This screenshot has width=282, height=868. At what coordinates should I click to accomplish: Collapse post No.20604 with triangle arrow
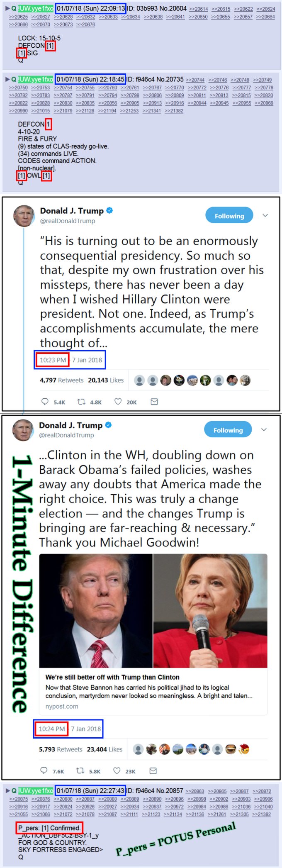pos(7,8)
